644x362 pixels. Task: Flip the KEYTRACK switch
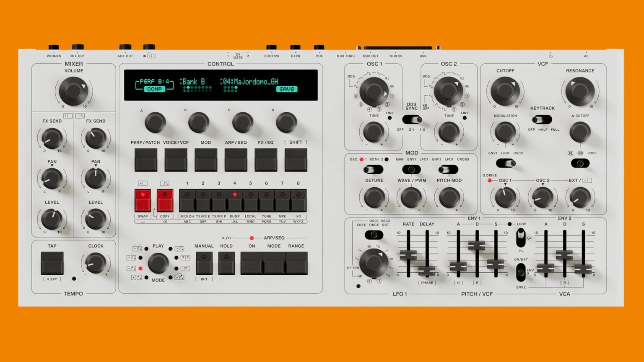542,120
